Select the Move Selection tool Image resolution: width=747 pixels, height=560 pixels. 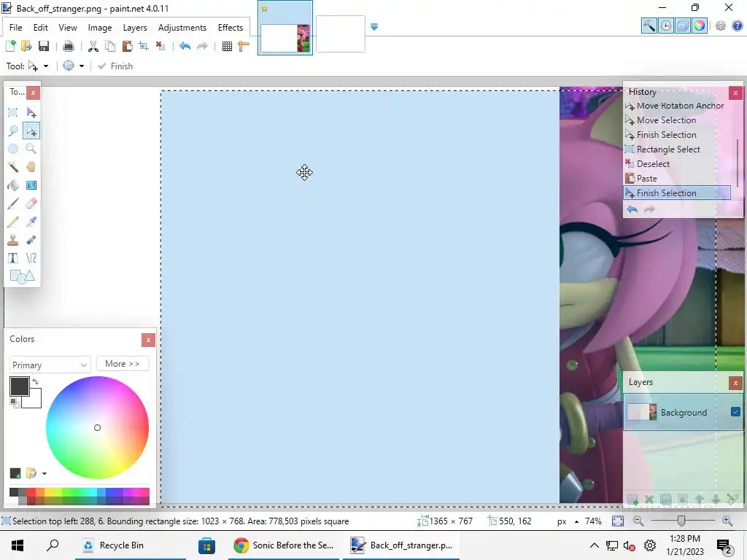[31, 131]
